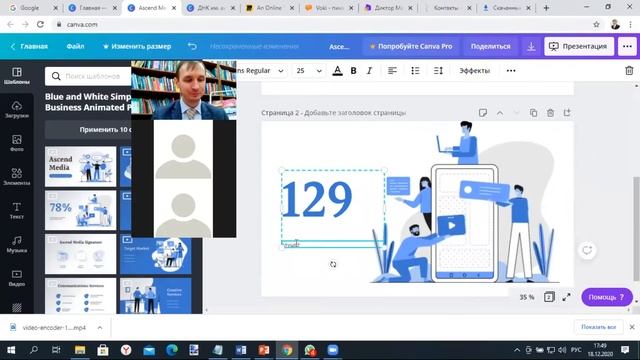640x360 pixels.
Task: Add notes to page 2
Action: (x=483, y=113)
